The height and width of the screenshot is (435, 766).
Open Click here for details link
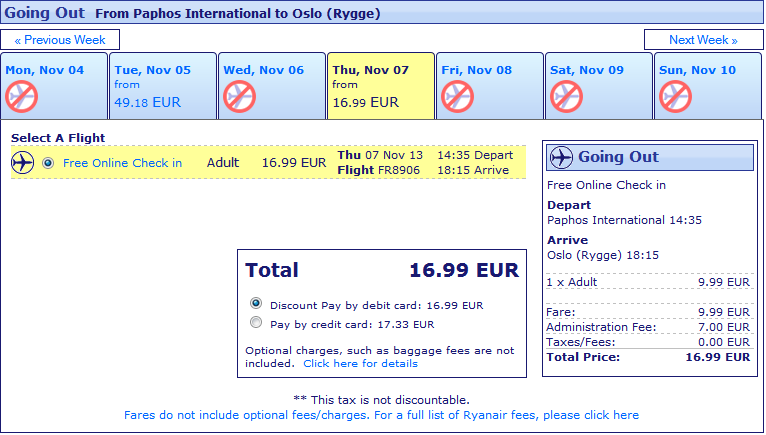point(361,364)
